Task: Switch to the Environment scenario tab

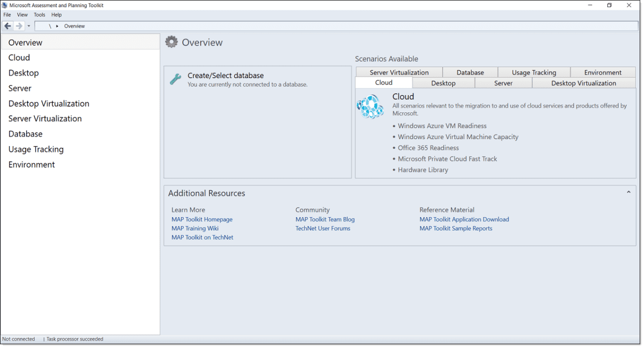Action: (603, 72)
